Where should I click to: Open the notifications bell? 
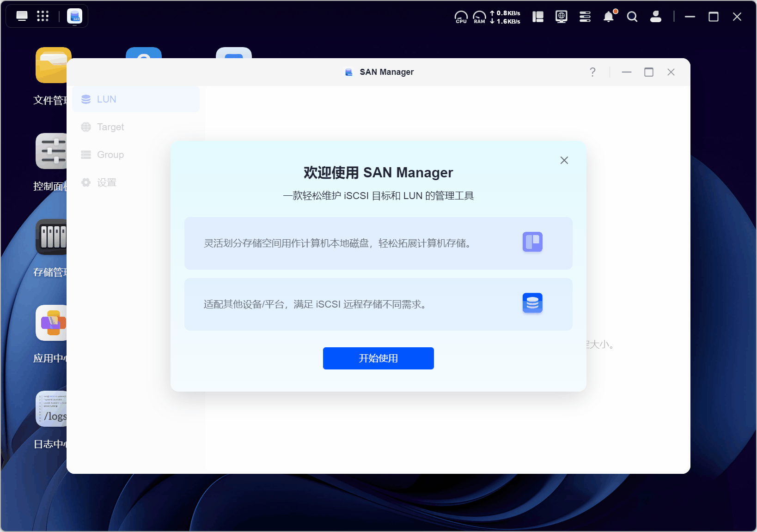[609, 17]
